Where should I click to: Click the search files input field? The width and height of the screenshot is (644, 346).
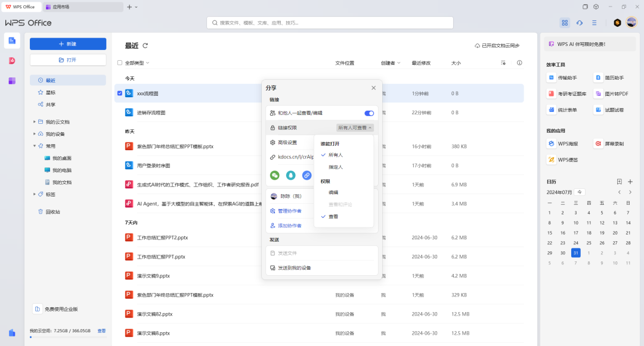330,23
